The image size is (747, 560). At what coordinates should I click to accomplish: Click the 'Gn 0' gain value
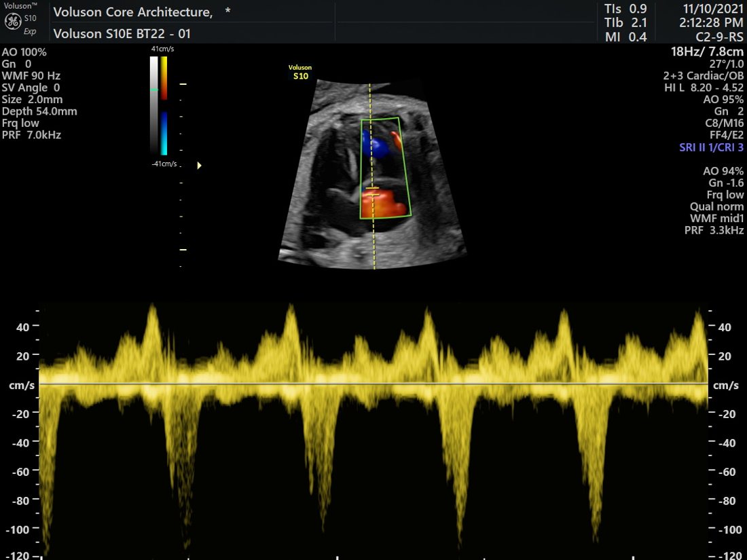pos(17,64)
